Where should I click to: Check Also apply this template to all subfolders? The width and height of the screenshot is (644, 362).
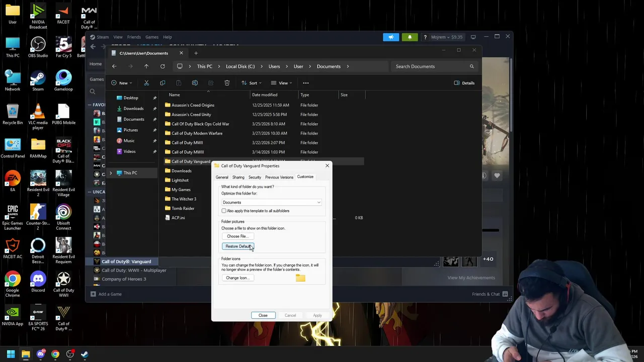coord(224,211)
